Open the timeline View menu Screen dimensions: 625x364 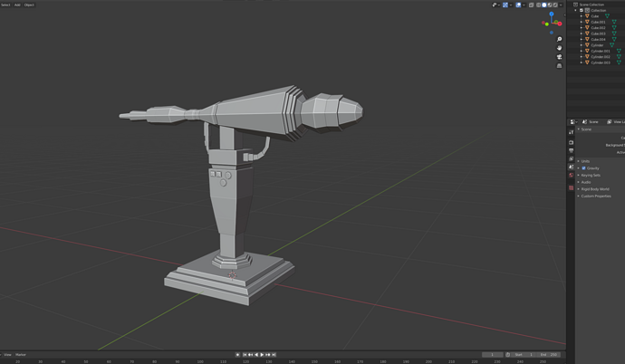pyautogui.click(x=7, y=354)
